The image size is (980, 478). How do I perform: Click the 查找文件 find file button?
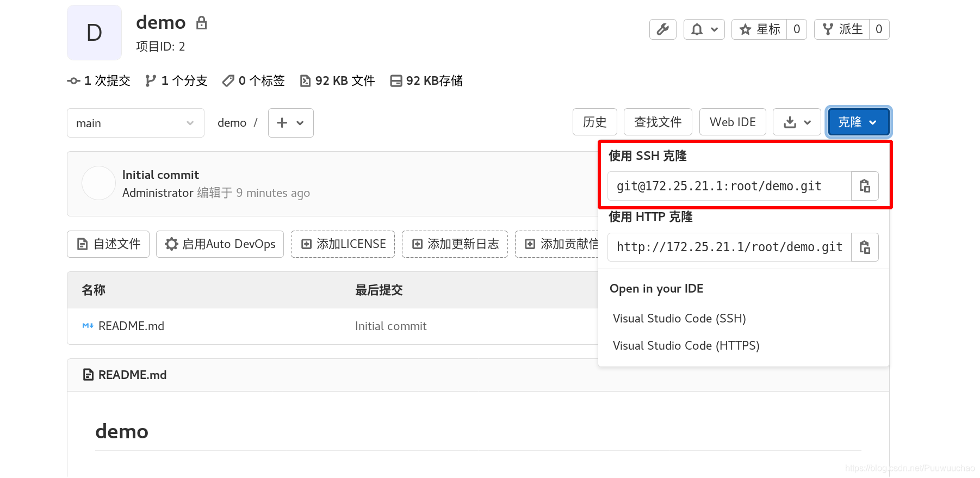(x=658, y=122)
